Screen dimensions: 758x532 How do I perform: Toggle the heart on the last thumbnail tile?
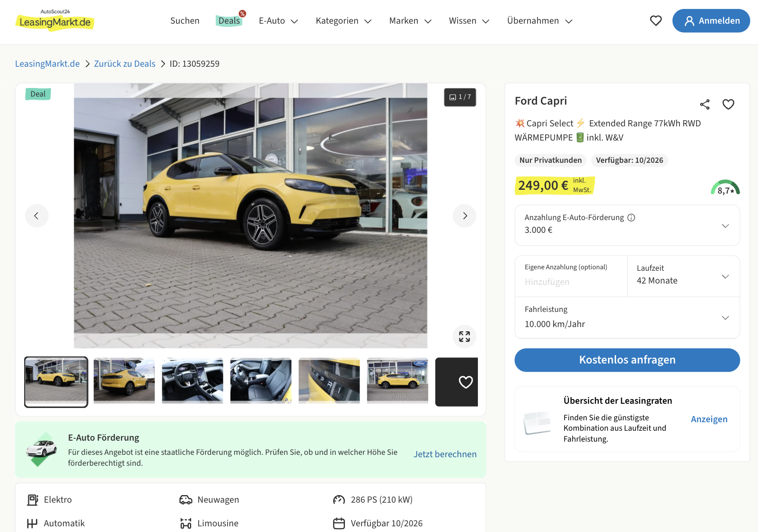pyautogui.click(x=466, y=382)
